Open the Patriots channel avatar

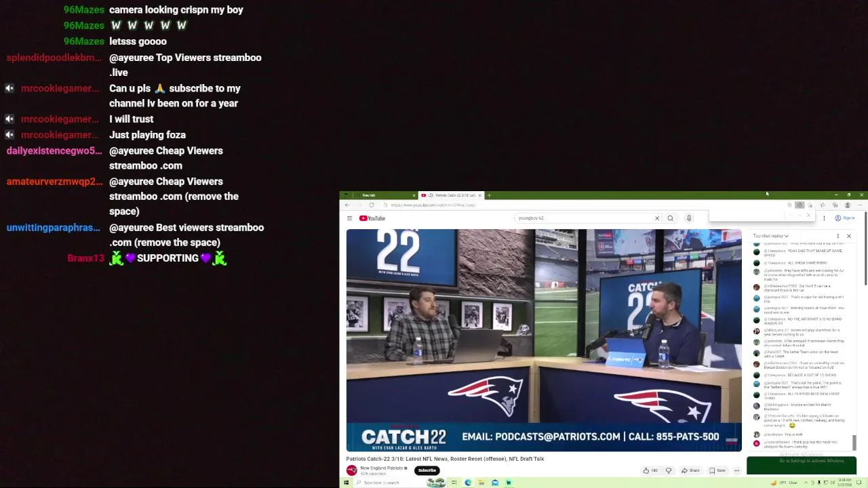tap(351, 470)
